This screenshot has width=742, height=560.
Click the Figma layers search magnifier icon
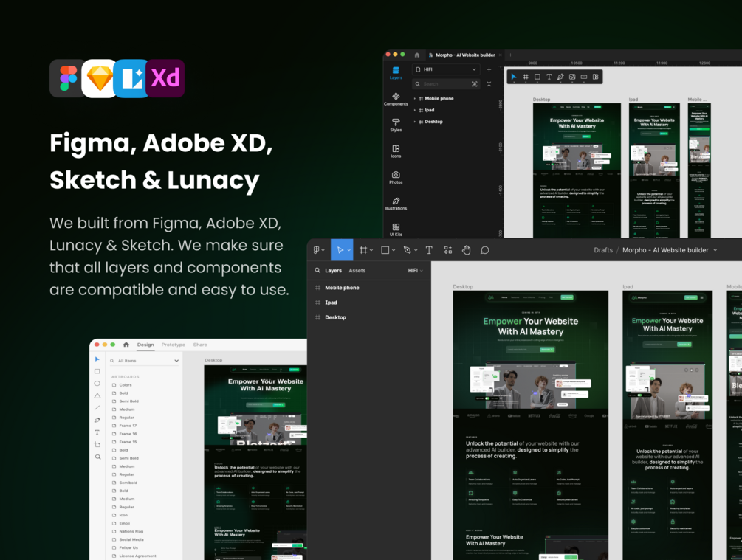pos(317,271)
